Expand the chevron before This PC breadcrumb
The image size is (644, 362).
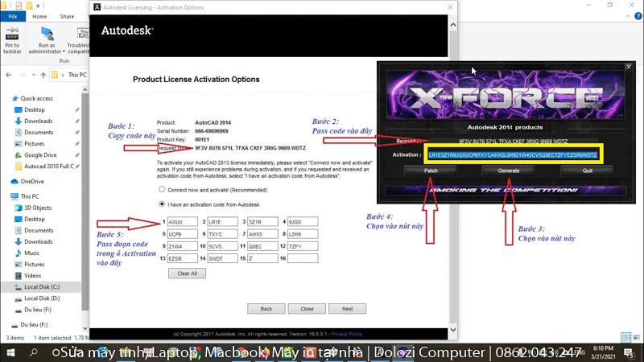63,75
